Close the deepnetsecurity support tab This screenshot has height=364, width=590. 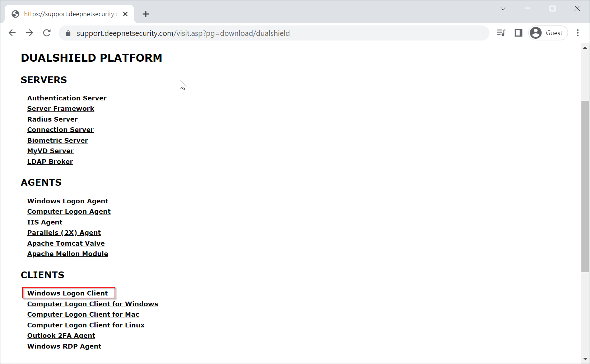point(125,14)
